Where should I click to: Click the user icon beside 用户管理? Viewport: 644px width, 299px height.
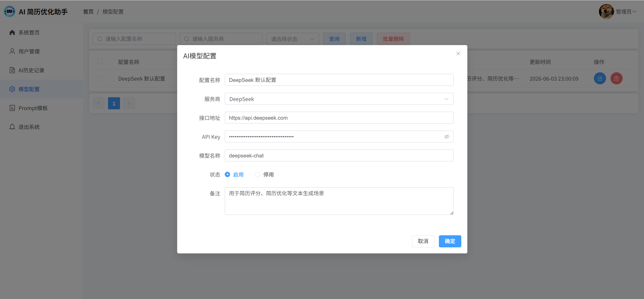coord(12,51)
